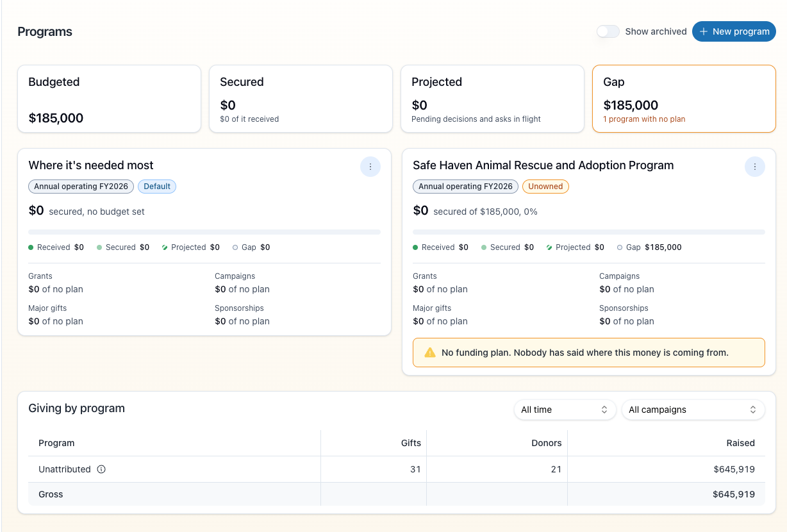787x532 pixels.
Task: Click the Giving by program heading
Action: (x=77, y=408)
